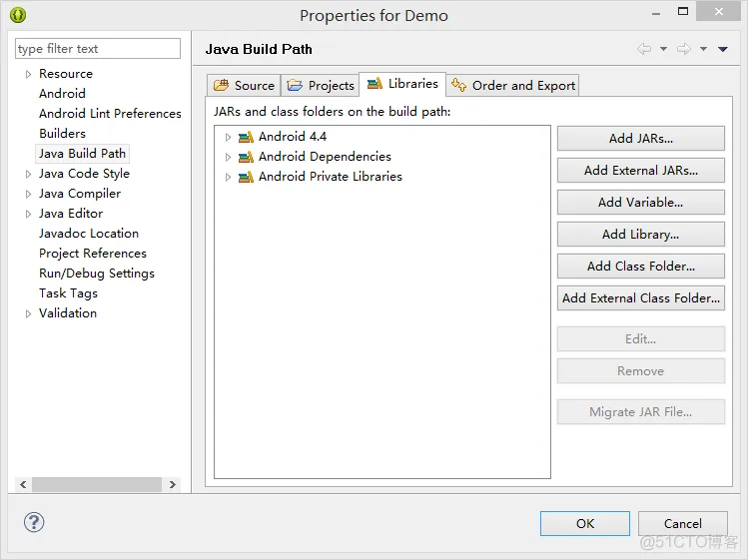The height and width of the screenshot is (560, 748).
Task: Open the view menu dropdown triangle
Action: (723, 49)
